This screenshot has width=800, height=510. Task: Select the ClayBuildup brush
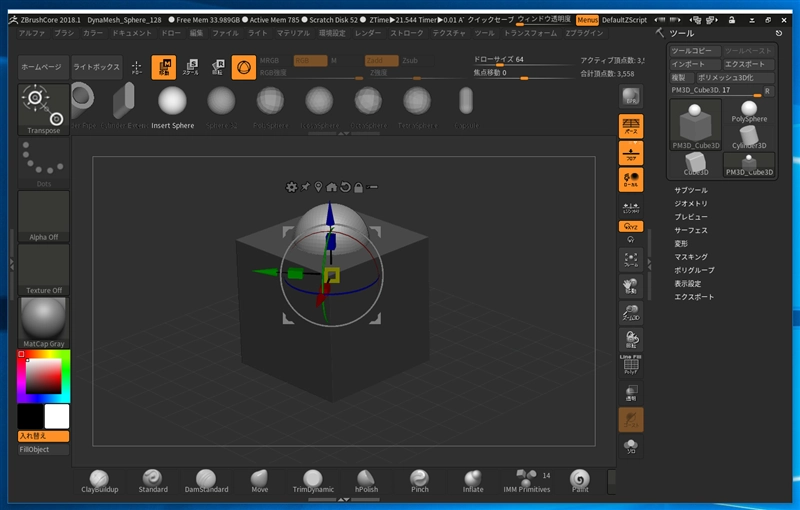[x=99, y=481]
